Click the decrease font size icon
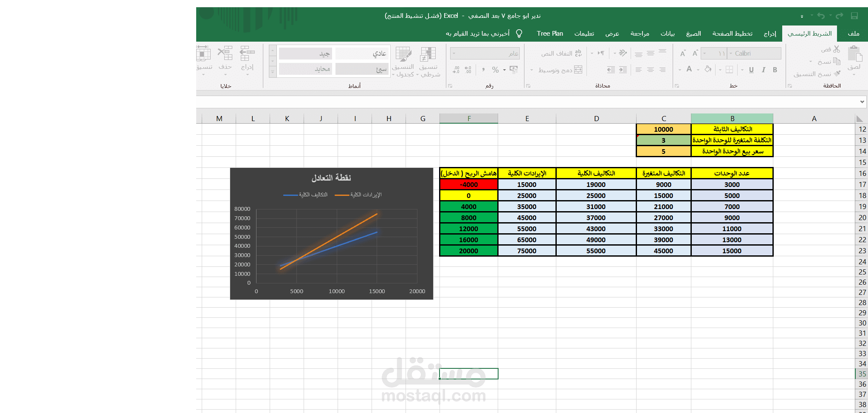This screenshot has width=868, height=413. tap(683, 54)
